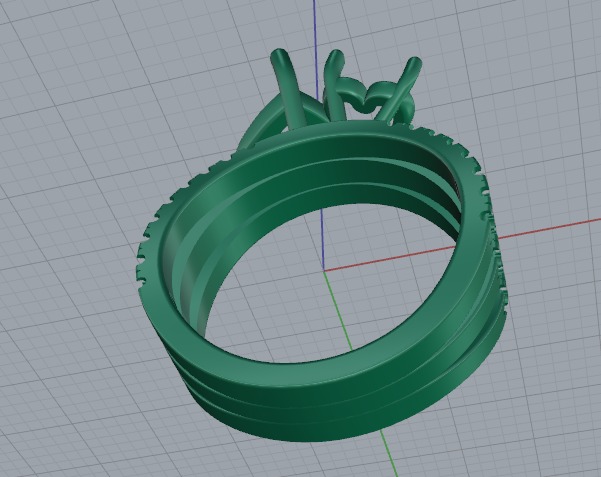
Task: Select the heart-shaped gallery wire between the prongs
Action: coord(370,98)
